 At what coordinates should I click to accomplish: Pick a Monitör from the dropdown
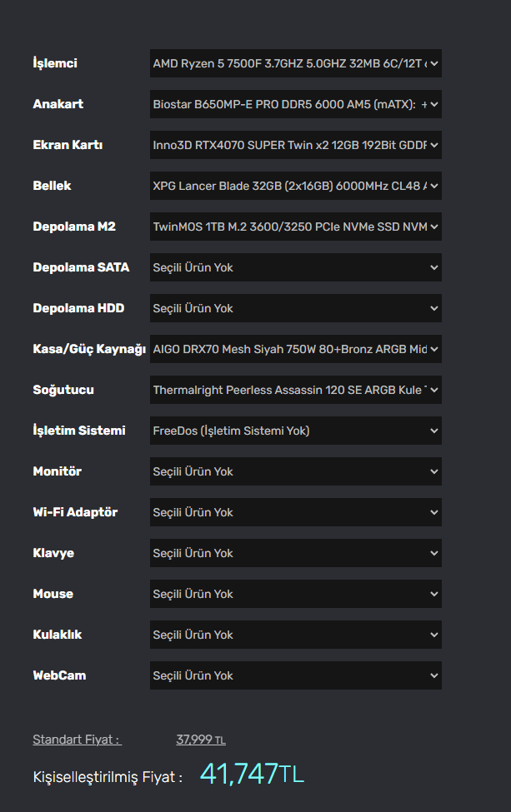click(295, 471)
